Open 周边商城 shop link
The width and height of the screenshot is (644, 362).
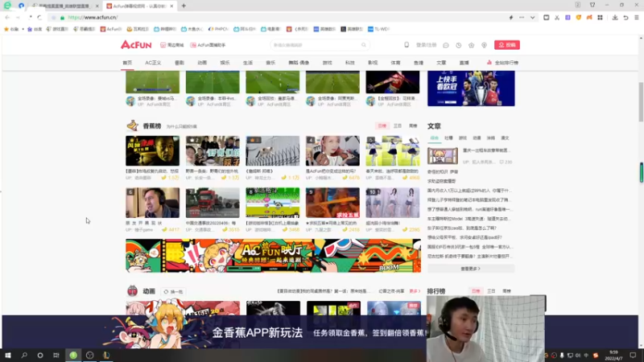pos(172,45)
